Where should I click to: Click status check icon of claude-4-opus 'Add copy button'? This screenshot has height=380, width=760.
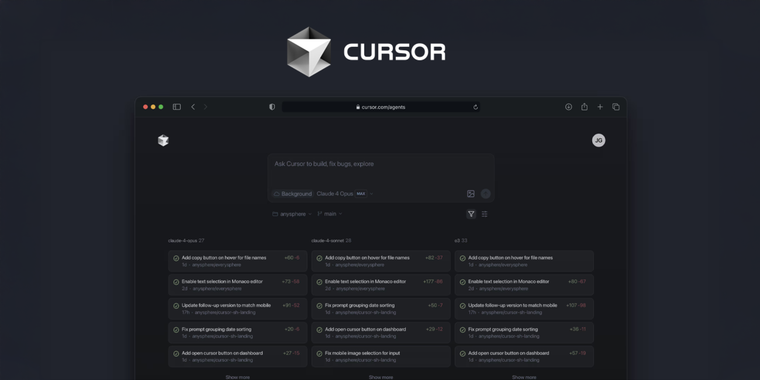tap(176, 258)
